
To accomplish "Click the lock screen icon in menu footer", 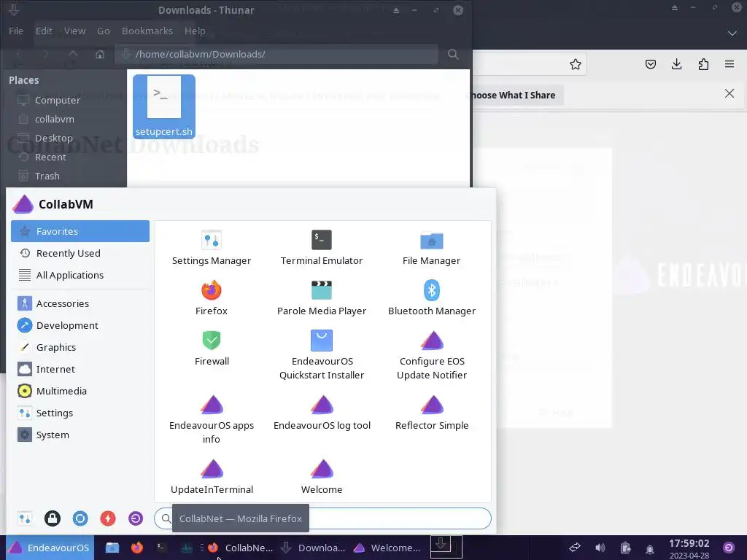I will click(53, 518).
